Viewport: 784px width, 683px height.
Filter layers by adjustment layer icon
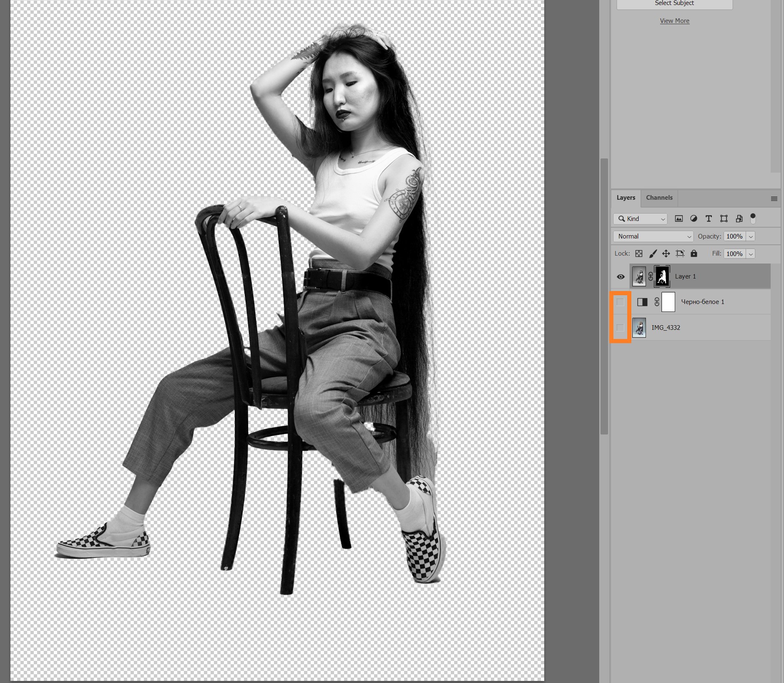[x=694, y=218]
